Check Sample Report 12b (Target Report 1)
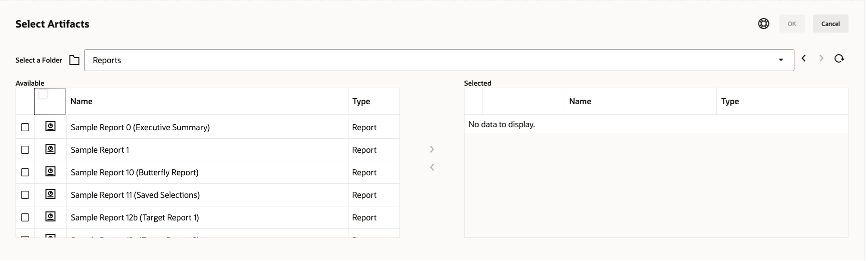Viewport: 868px width, 261px height. 25,217
